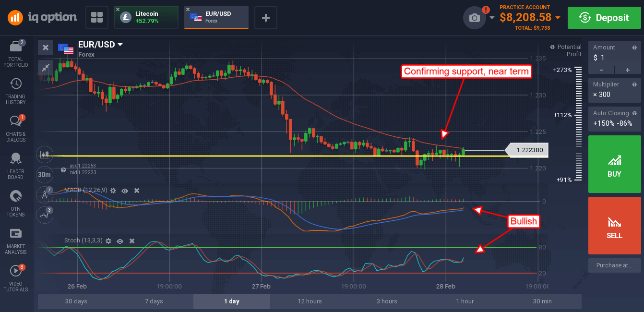Screen dimensions: 644x312
Task: Place a SELL order
Action: pos(614,226)
